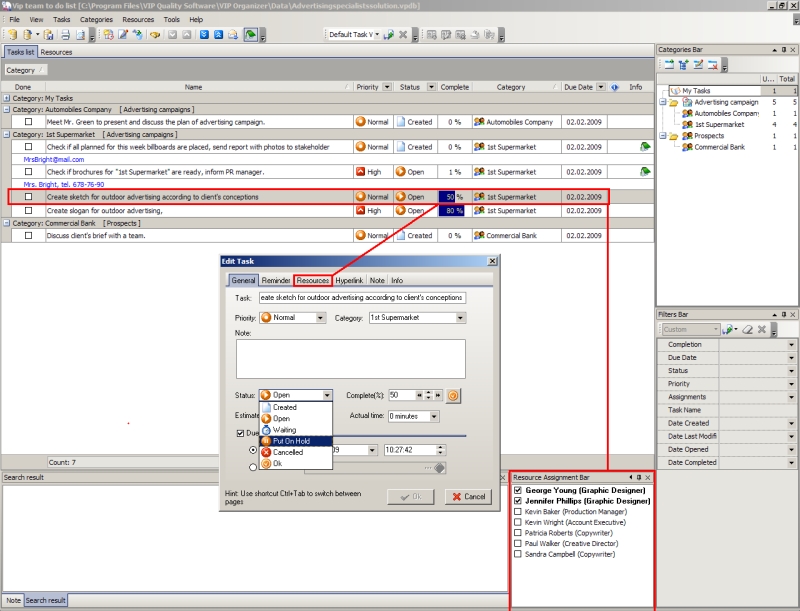Click green info icon on billboards task row

pyautogui.click(x=645, y=147)
